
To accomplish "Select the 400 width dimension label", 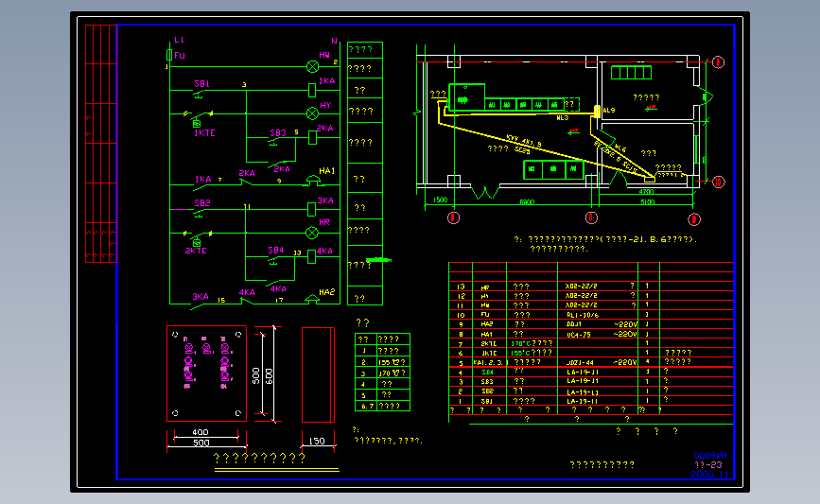I will (201, 432).
